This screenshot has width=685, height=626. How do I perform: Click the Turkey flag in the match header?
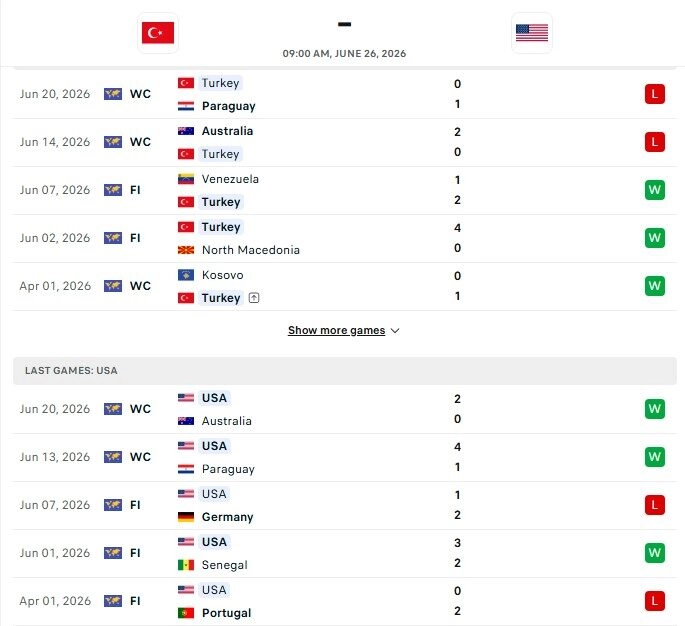pos(158,33)
